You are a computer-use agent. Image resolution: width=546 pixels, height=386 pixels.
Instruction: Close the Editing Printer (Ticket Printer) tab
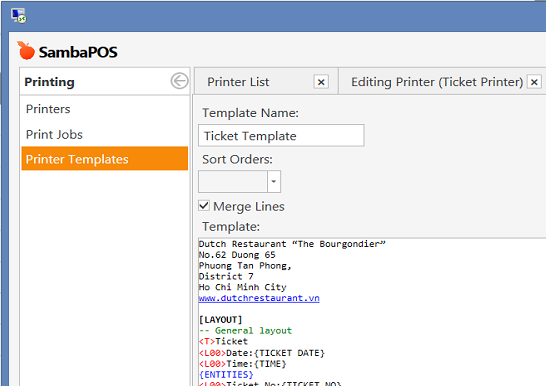coord(534,82)
